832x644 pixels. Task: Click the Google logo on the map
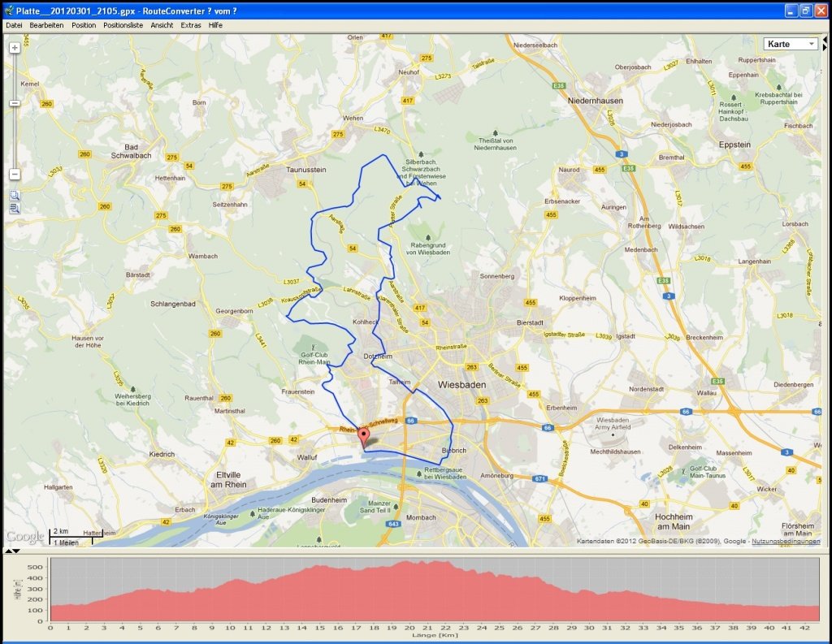[25, 536]
